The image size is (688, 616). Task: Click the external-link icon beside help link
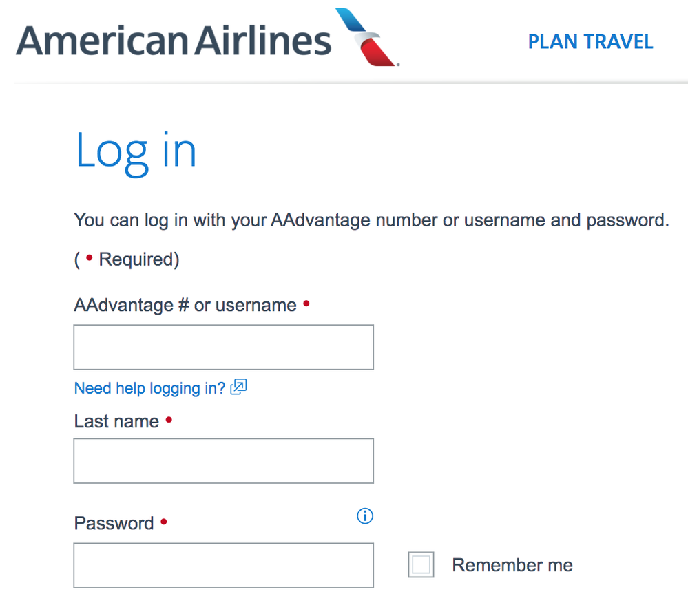[x=238, y=387]
